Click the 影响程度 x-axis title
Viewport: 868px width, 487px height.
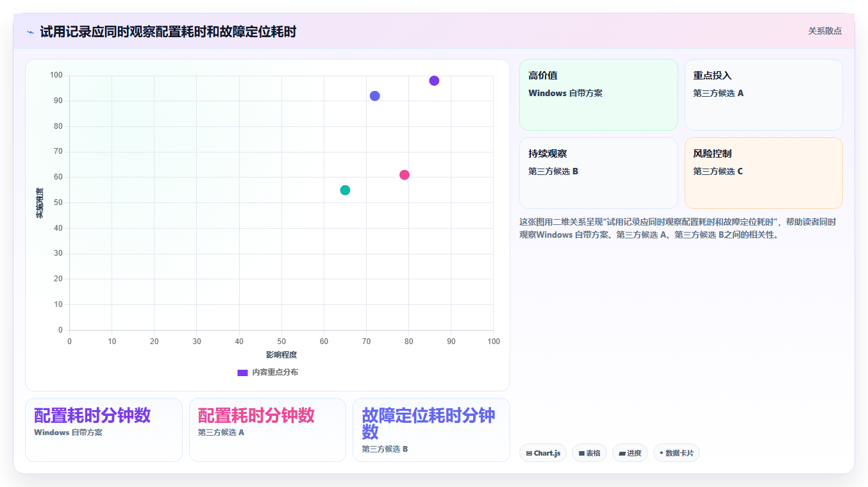coord(281,355)
